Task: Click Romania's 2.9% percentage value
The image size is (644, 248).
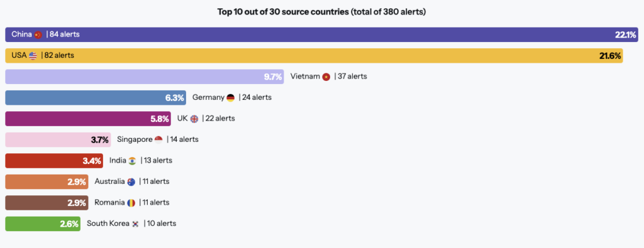Action: (x=77, y=203)
